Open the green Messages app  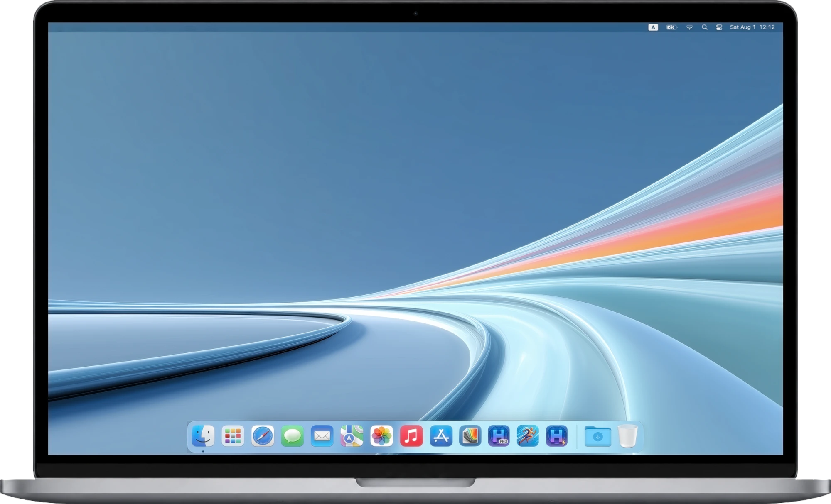tap(292, 435)
